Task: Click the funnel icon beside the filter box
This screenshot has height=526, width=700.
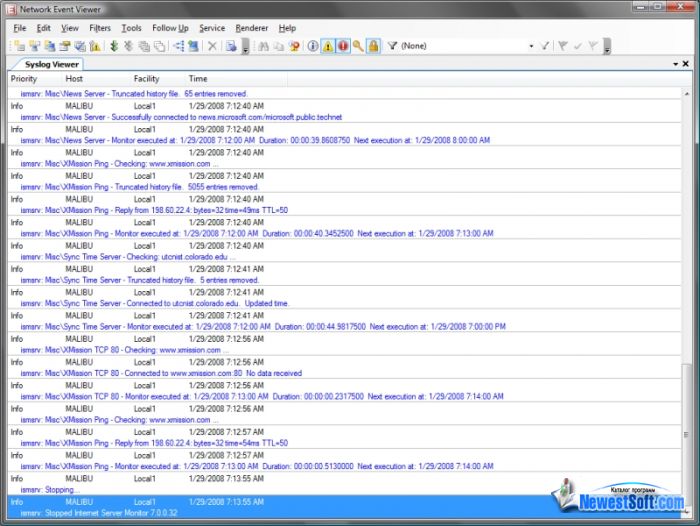Action: click(x=392, y=46)
